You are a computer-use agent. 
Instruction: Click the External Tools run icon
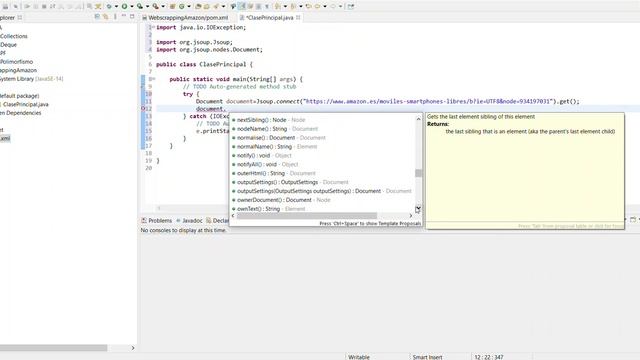(x=156, y=7)
